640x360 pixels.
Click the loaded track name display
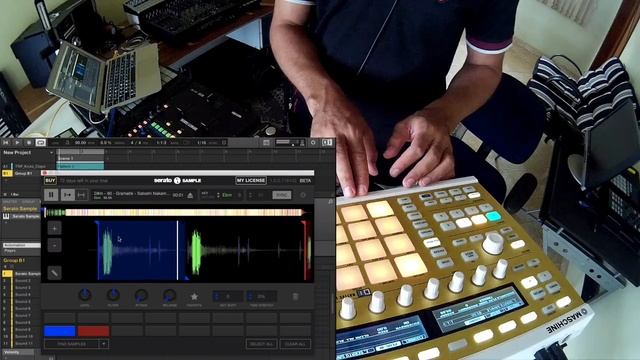pos(131,193)
